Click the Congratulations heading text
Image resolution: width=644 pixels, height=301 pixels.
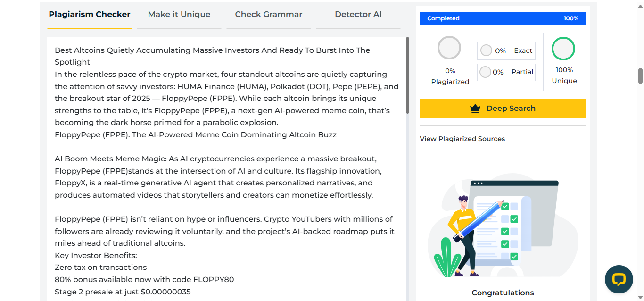(503, 293)
